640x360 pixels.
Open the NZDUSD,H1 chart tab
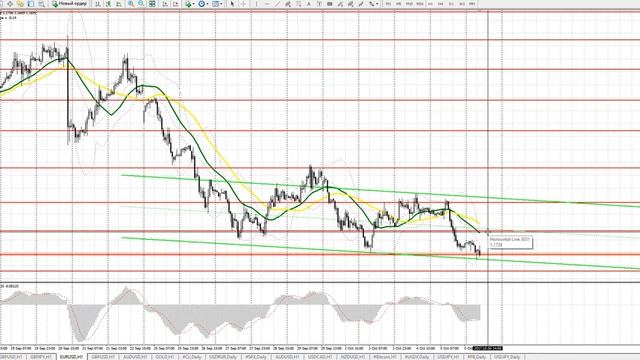(353, 357)
